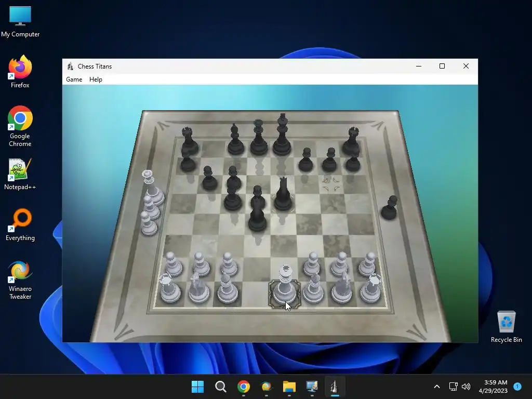Close the Chess Titans window
This screenshot has height=399, width=532.
pos(466,66)
